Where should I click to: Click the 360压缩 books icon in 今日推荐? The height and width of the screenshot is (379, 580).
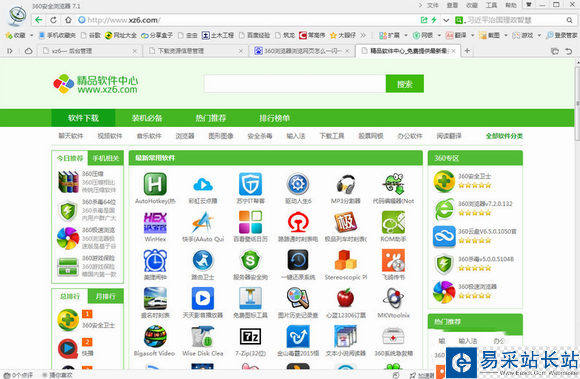pyautogui.click(x=68, y=182)
